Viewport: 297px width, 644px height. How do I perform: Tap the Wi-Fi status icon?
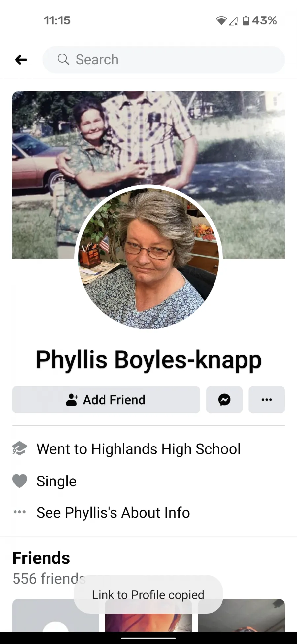(x=221, y=21)
